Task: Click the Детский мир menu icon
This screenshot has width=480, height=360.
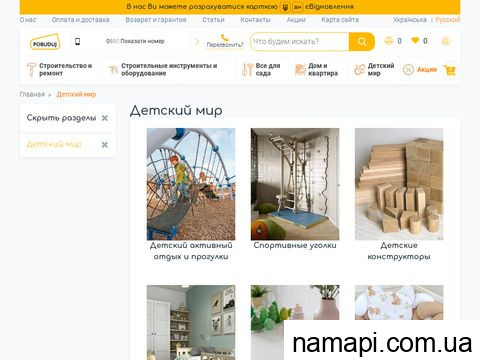Action: coord(359,69)
